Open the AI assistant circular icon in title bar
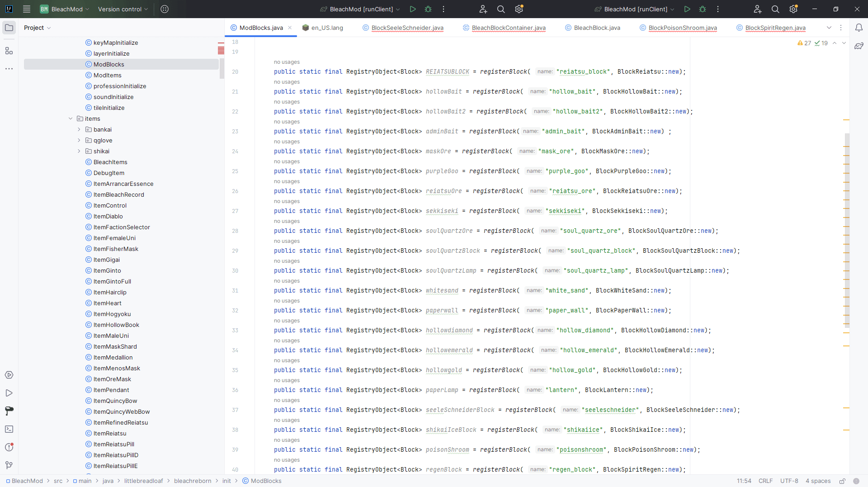The height and width of the screenshot is (487, 868). pyautogui.click(x=165, y=9)
